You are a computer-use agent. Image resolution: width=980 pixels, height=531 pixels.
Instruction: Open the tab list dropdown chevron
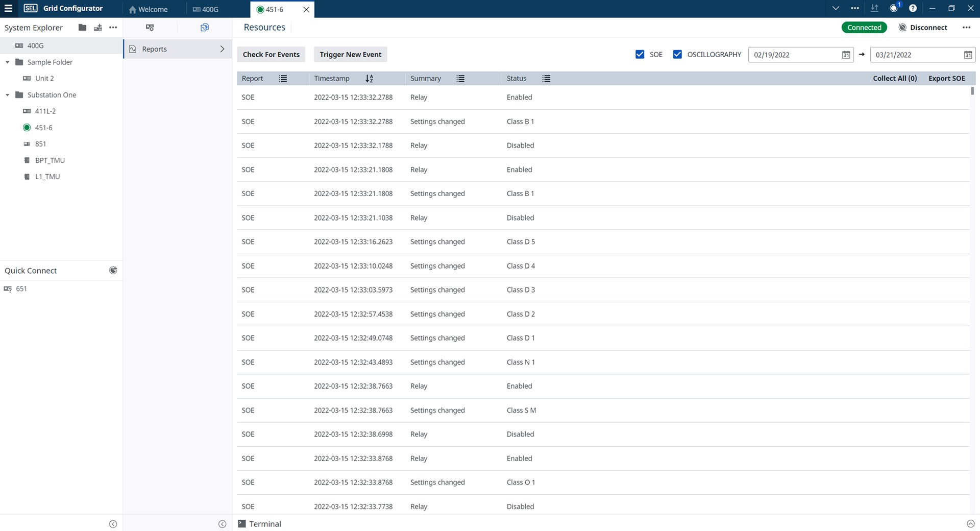tap(836, 8)
